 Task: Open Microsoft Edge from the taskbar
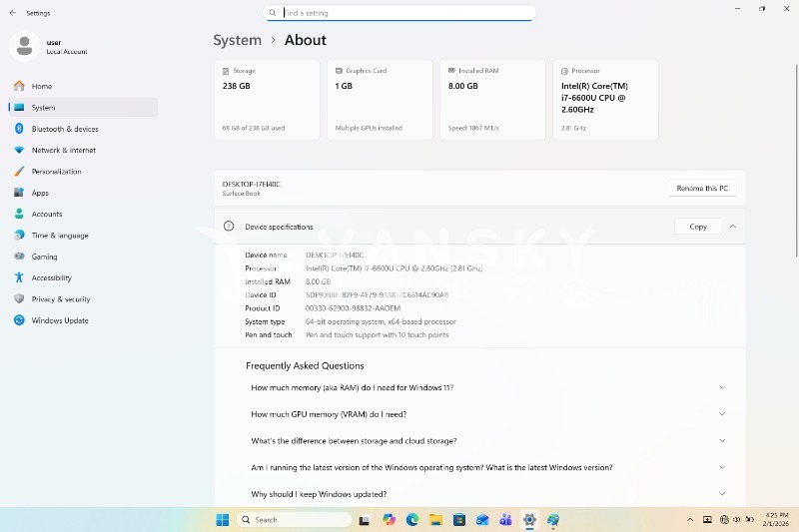412,520
